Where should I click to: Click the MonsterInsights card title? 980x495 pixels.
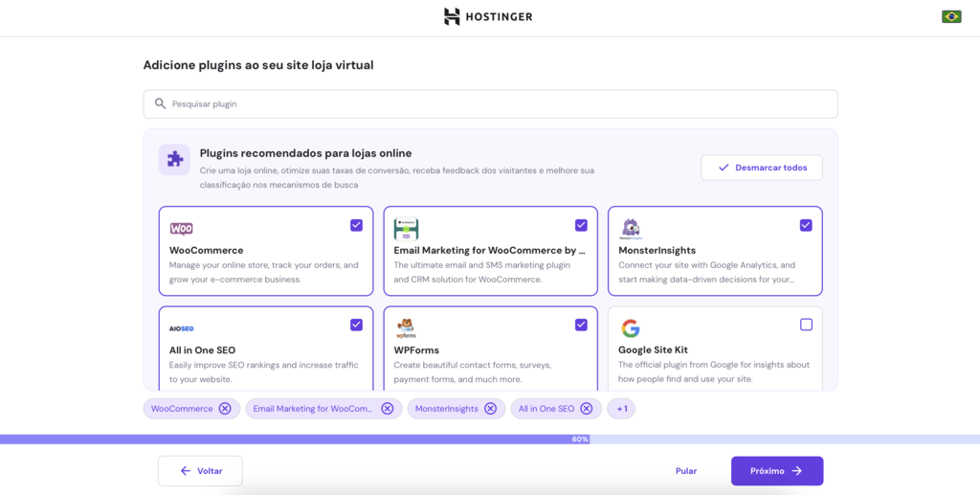pos(657,250)
